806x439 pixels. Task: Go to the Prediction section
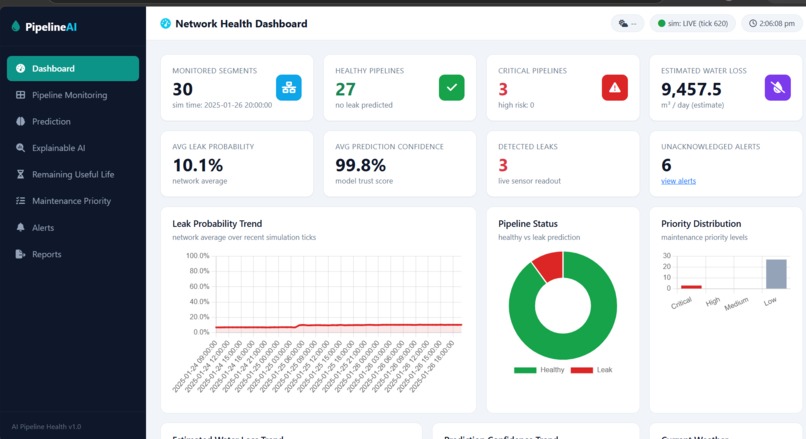(73, 121)
